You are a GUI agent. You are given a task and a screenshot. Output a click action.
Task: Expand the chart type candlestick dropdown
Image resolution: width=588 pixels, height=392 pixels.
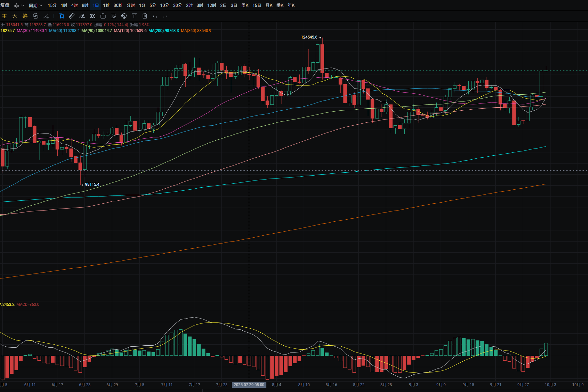point(19,6)
